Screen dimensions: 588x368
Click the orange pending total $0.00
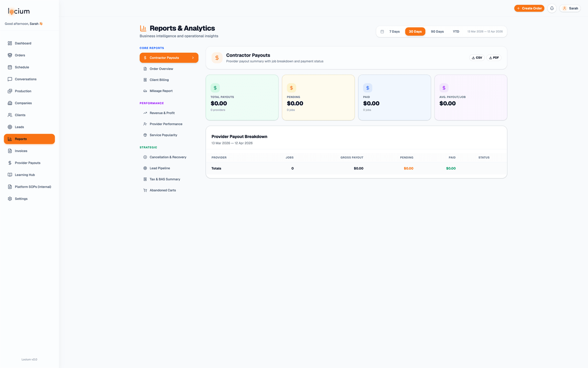coord(408,169)
